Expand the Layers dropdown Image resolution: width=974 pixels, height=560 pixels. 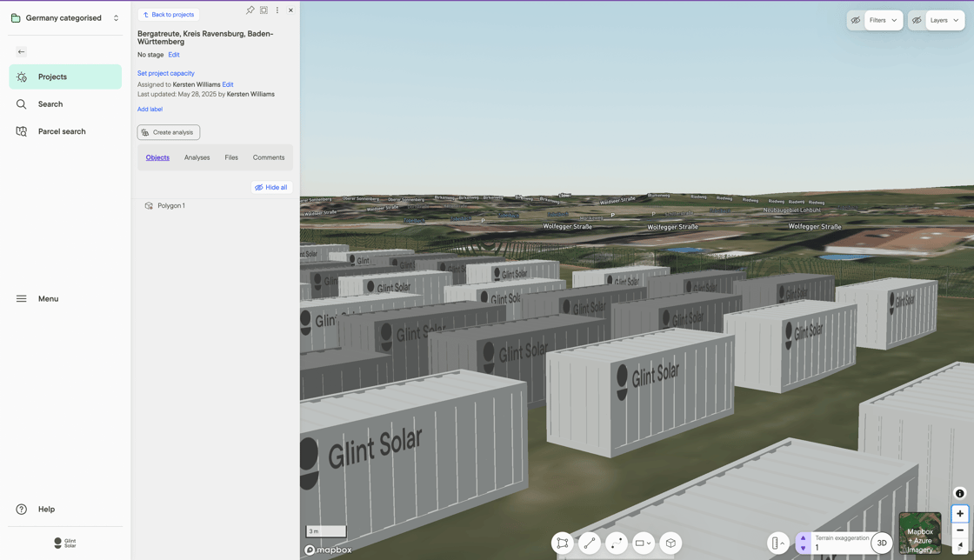[x=944, y=21]
